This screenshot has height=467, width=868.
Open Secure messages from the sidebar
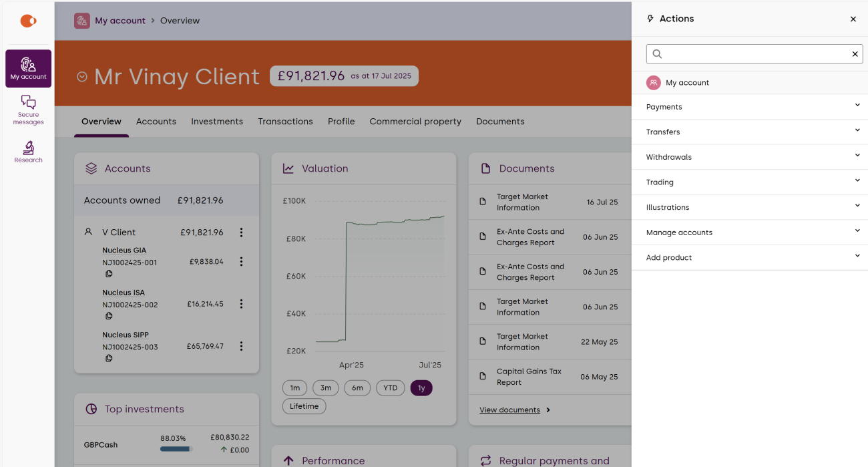point(28,110)
